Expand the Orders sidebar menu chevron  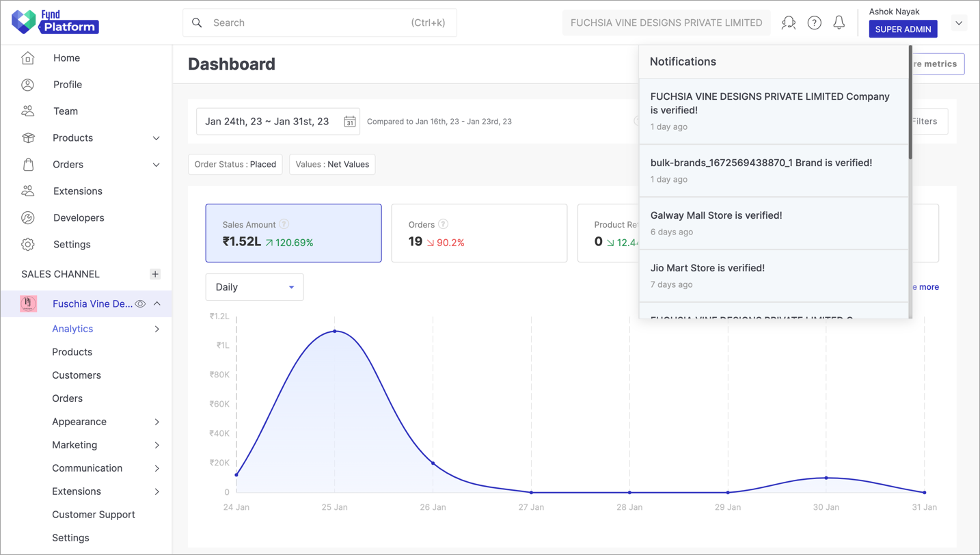(x=156, y=165)
